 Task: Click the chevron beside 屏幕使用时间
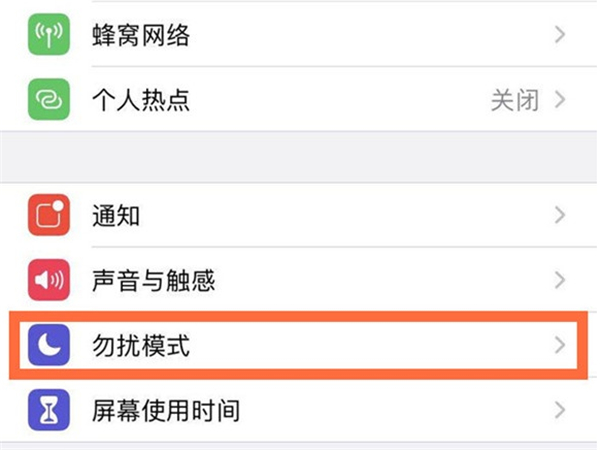560,409
